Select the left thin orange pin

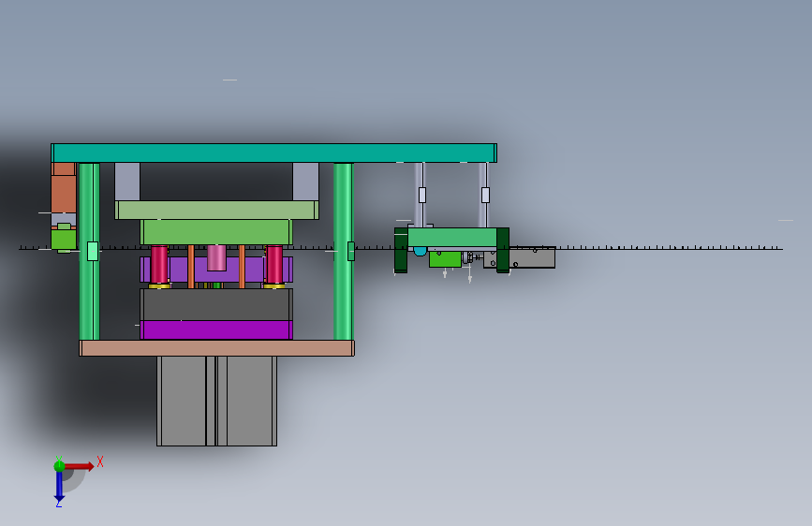(x=191, y=267)
